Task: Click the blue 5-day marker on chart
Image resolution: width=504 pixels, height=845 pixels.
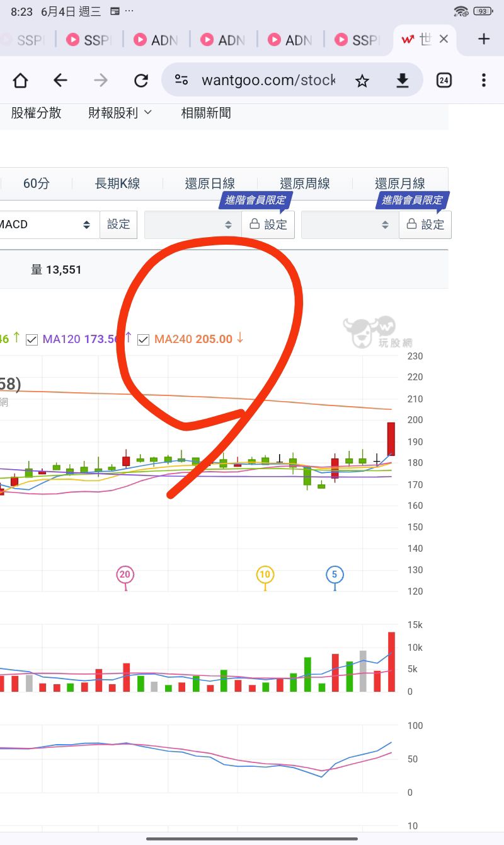Action: point(335,575)
